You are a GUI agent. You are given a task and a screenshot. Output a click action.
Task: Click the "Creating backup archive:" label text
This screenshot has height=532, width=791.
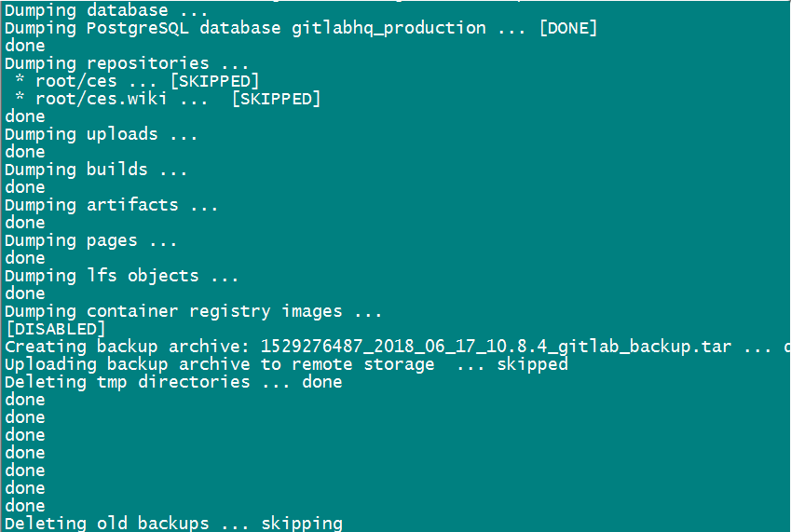click(x=127, y=347)
